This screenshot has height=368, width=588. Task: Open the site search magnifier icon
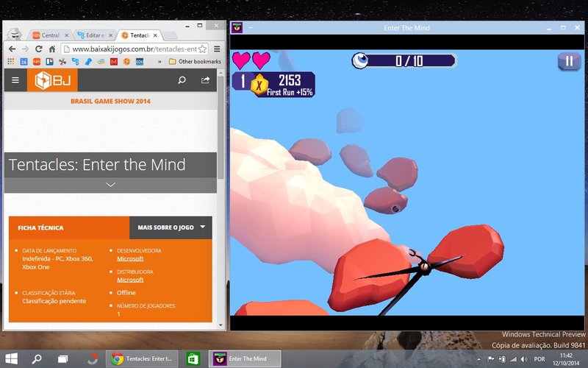pos(182,80)
